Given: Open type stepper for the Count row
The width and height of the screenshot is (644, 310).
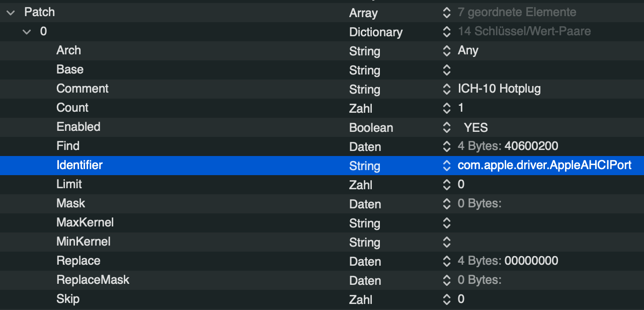Looking at the screenshot, I should (x=446, y=108).
